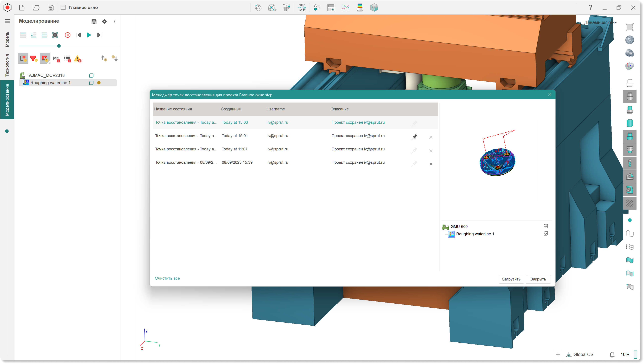Screen dimensions: 644x364
Task: Switch to the Технология tab
Action: click(7, 65)
